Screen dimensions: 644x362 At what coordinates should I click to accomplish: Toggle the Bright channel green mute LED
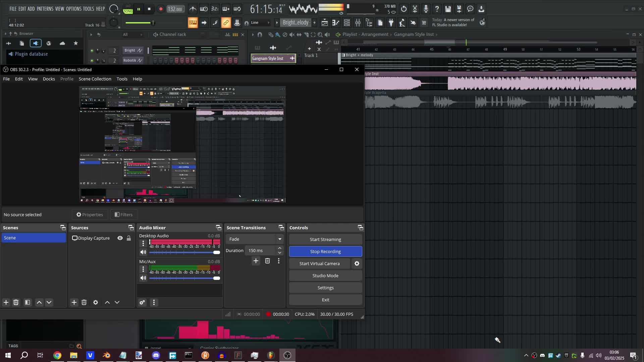(x=92, y=51)
